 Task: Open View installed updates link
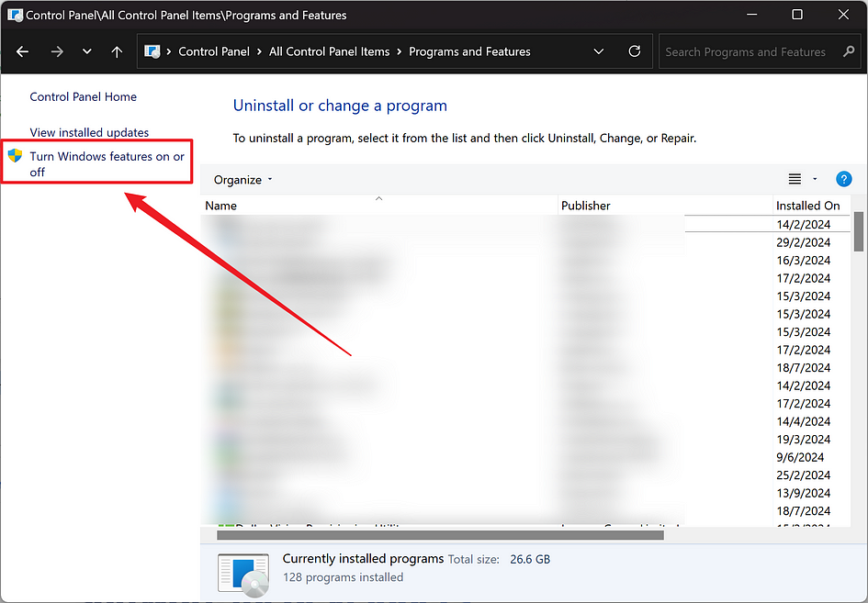click(x=89, y=132)
